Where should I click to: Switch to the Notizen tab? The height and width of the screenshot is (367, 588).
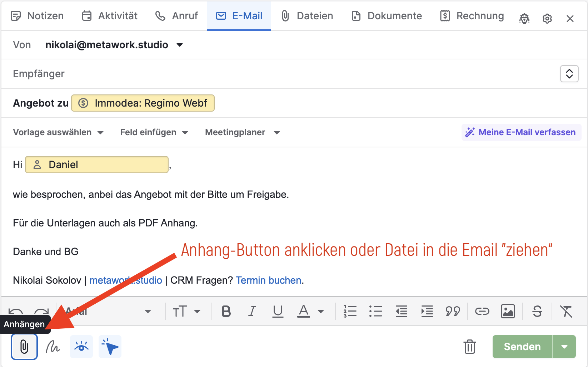pos(38,16)
